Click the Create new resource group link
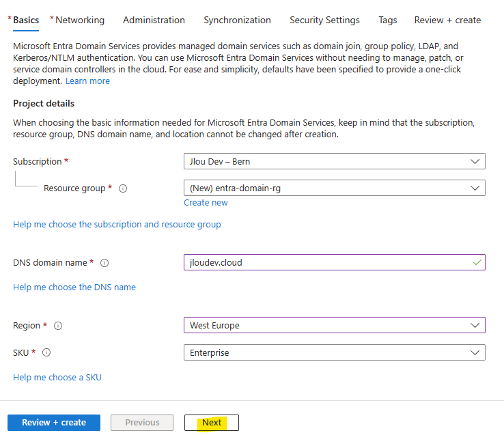Image resolution: width=504 pixels, height=435 pixels. coord(206,203)
